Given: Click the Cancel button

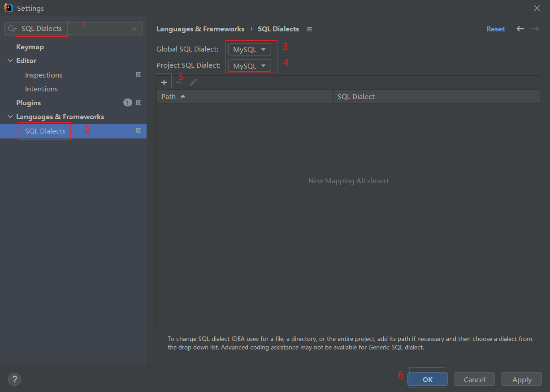Looking at the screenshot, I should pos(474,379).
